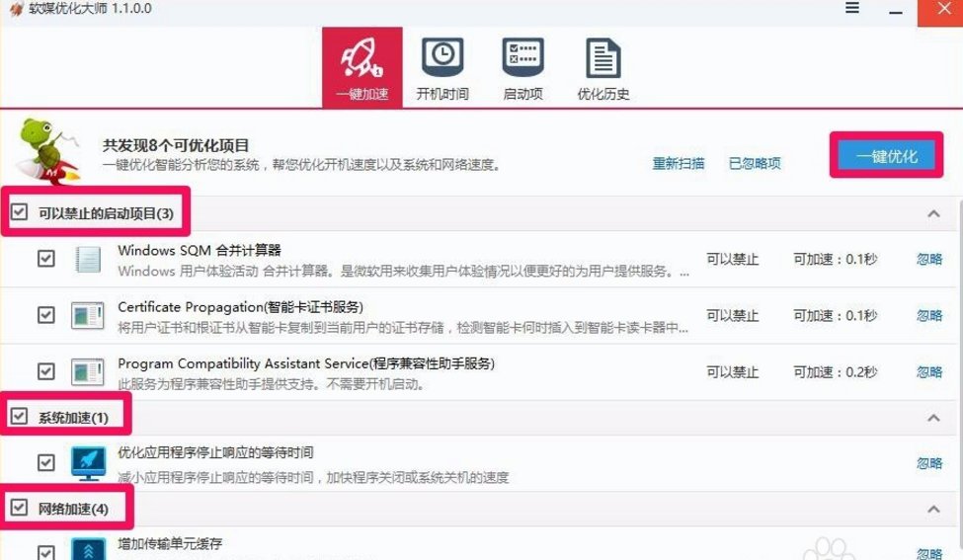The image size is (963, 560).
Task: Select Program Compatibility Assistant Service title
Action: click(x=306, y=363)
